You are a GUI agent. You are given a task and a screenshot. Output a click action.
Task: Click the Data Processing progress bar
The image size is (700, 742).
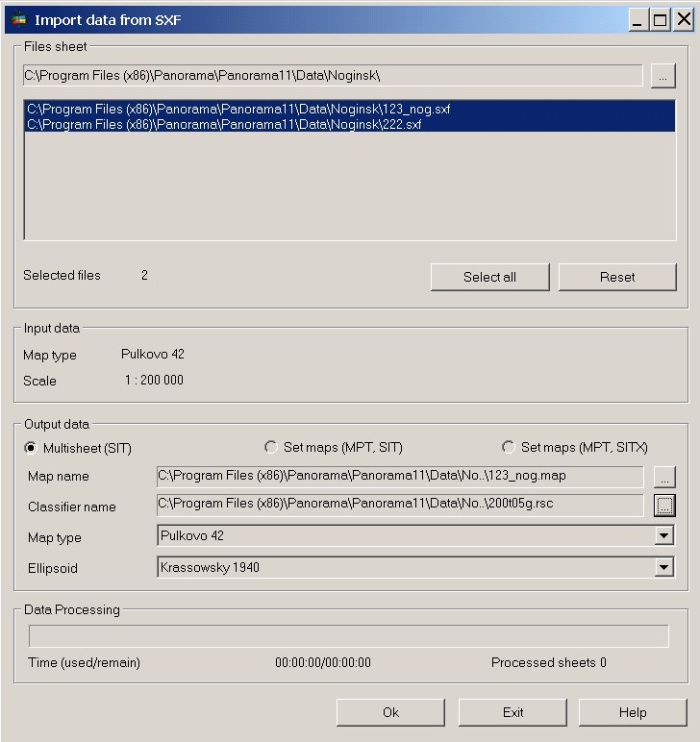click(348, 636)
